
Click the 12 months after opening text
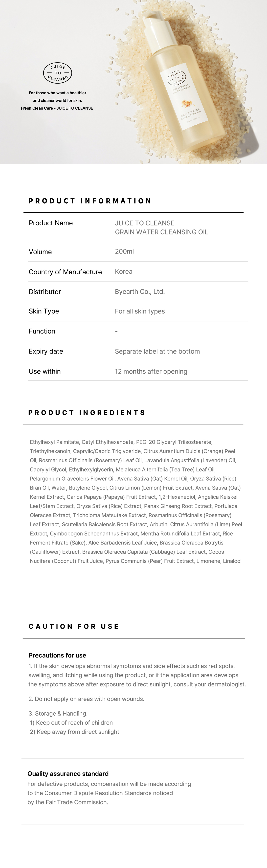coord(151,371)
